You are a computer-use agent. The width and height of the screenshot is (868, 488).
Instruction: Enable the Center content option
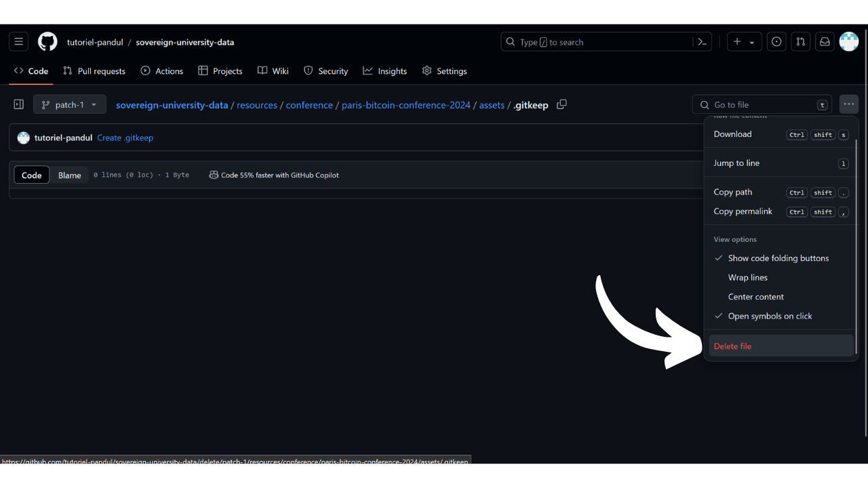click(x=755, y=297)
